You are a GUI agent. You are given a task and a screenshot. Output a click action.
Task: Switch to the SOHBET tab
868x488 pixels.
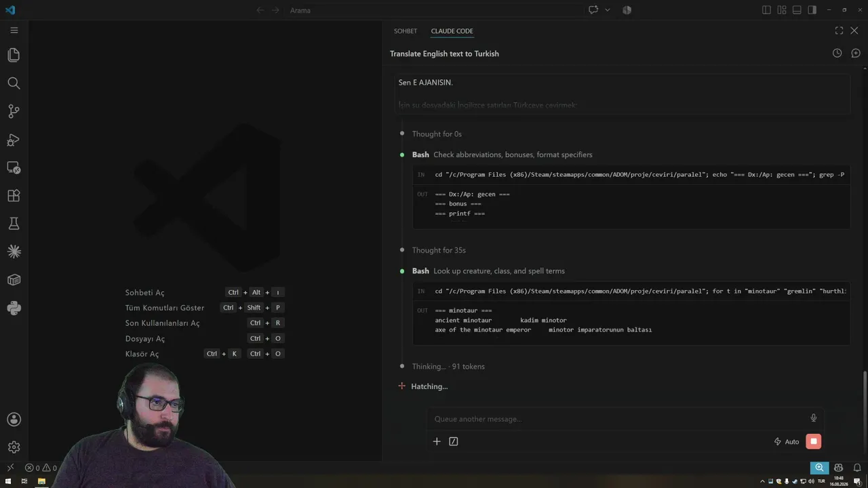coord(406,31)
